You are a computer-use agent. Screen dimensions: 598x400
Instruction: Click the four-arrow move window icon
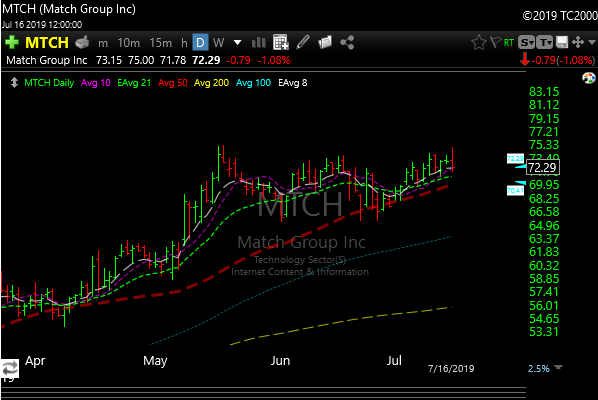click(578, 42)
